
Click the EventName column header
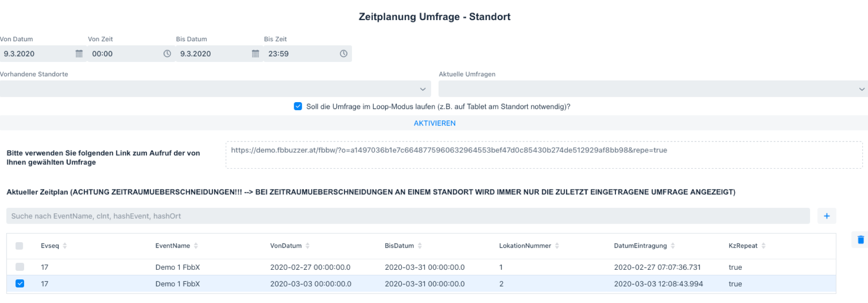(172, 246)
